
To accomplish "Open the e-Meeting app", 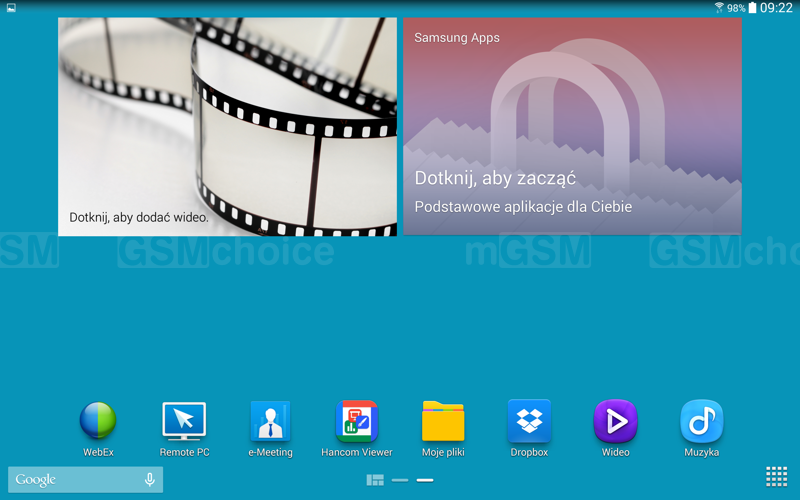I will click(270, 422).
